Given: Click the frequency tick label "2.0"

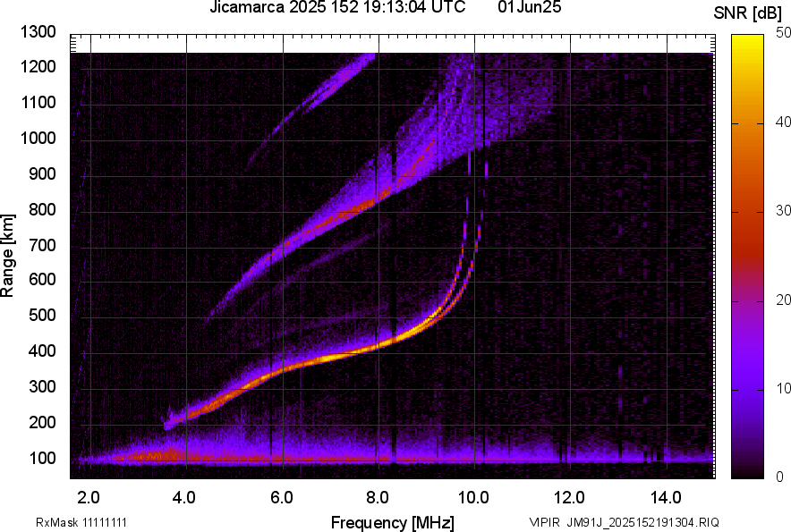Looking at the screenshot, I should 89,498.
